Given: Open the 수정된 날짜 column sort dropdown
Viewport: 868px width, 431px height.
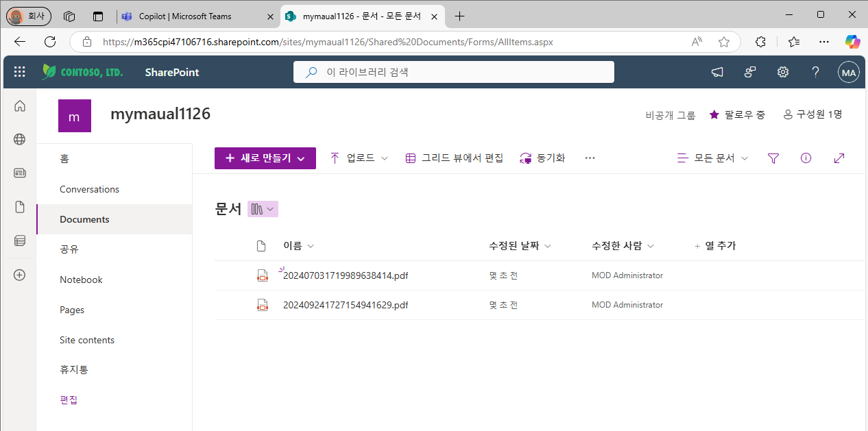Looking at the screenshot, I should [x=520, y=246].
